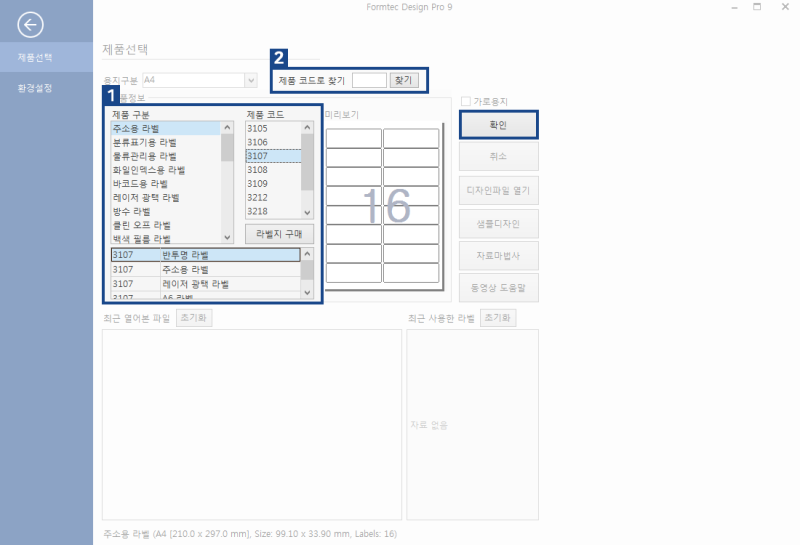This screenshot has height=545, width=800.
Task: Select 레이저 광택 라벨 in category list
Action: tap(166, 197)
